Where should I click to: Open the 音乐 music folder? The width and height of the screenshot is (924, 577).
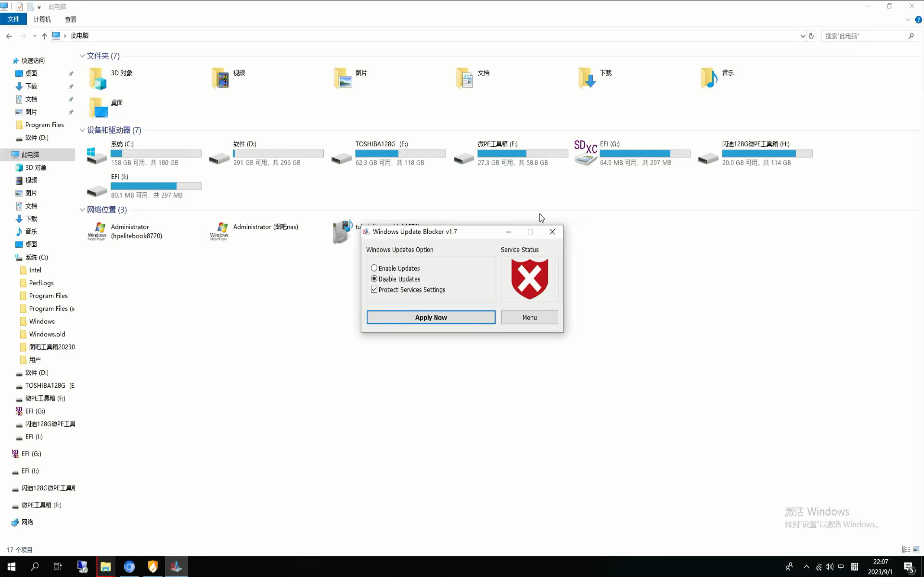tap(709, 78)
